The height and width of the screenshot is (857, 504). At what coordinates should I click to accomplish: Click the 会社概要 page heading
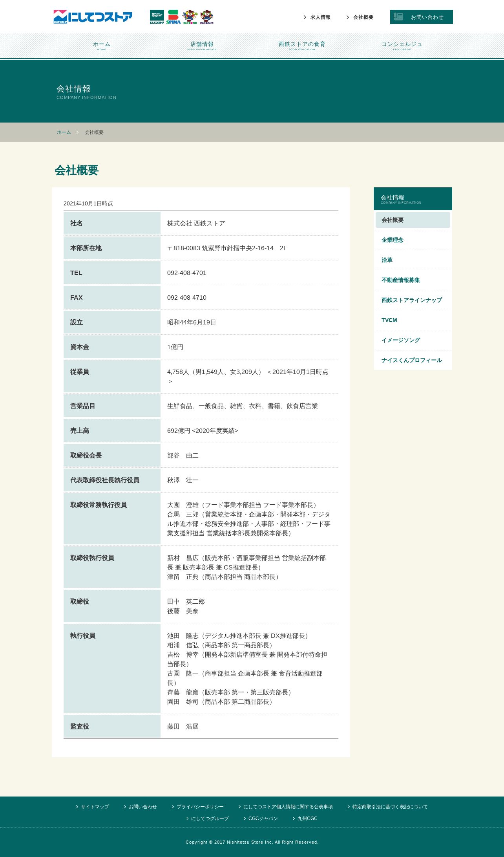(x=77, y=170)
